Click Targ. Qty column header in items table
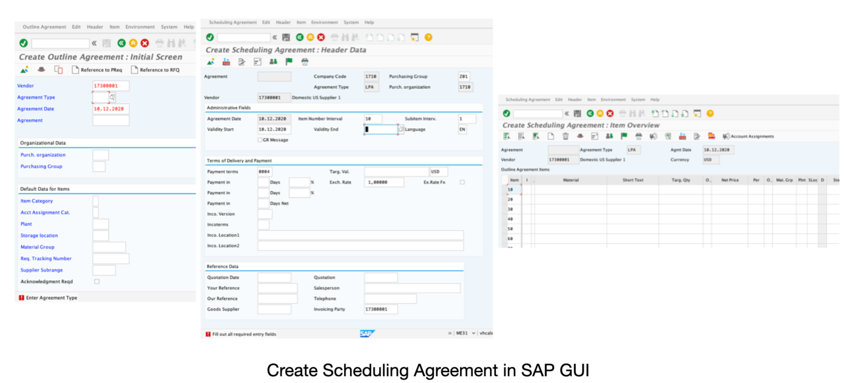Screen dimensions: 868x383 tap(681, 180)
